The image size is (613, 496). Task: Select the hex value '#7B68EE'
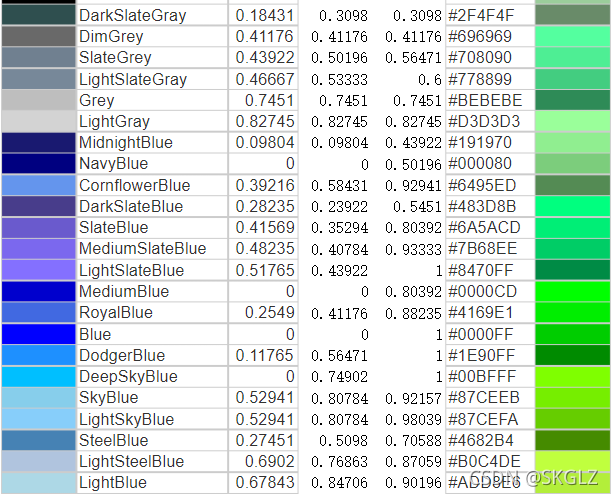coord(483,249)
